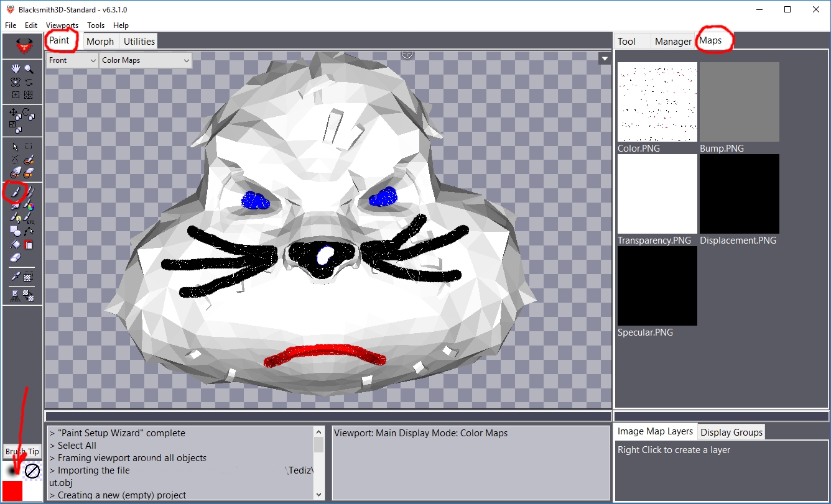Click the '"Paint Setup Wizard" complete' log line
Image resolution: width=831 pixels, height=504 pixels.
pos(117,433)
